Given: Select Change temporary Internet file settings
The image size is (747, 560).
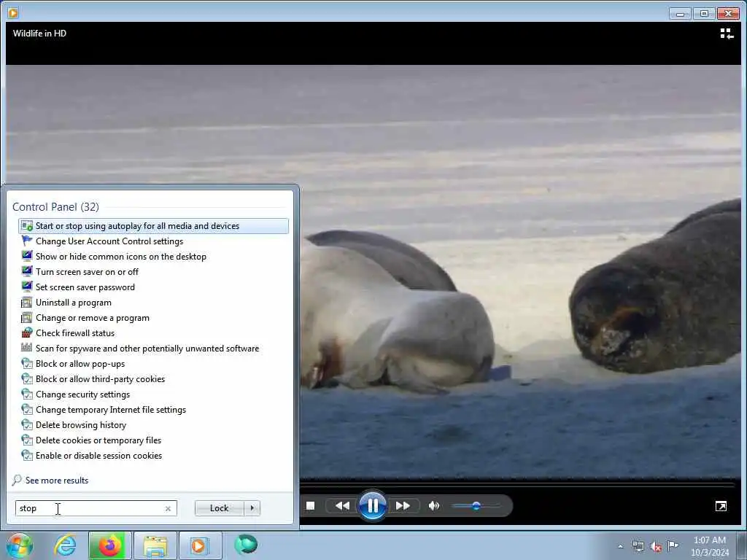Looking at the screenshot, I should tap(153, 410).
